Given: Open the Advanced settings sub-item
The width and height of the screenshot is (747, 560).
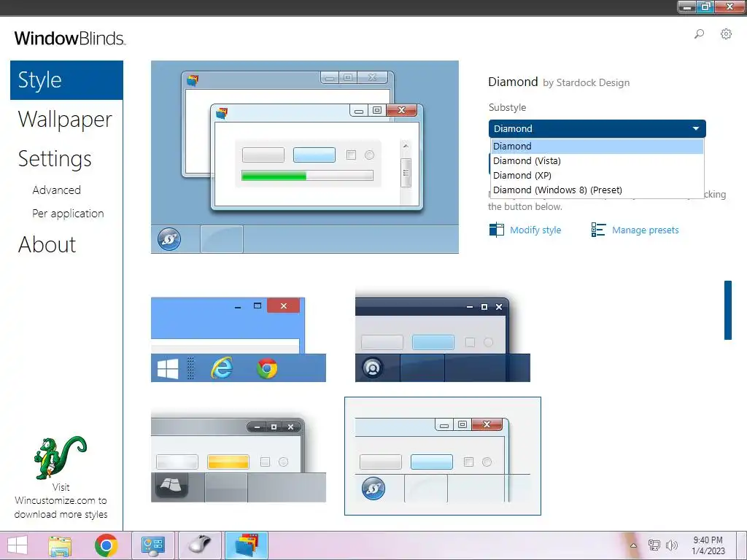Looking at the screenshot, I should 57,190.
